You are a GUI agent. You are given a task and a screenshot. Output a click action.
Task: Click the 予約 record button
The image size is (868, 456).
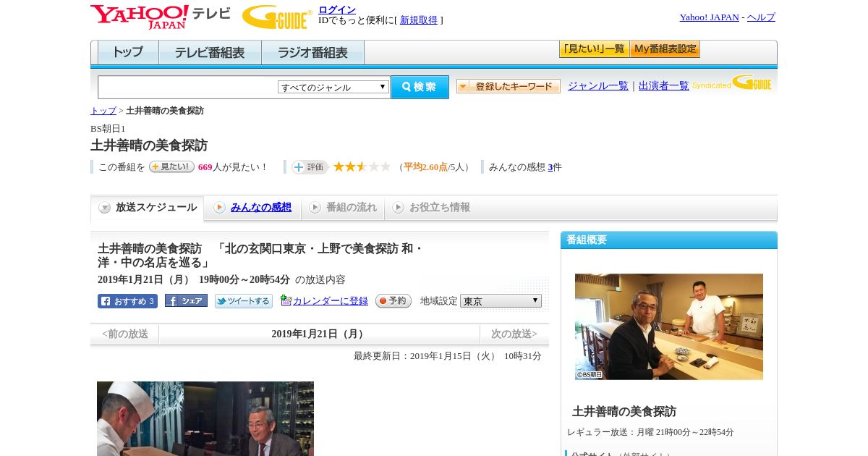393,300
